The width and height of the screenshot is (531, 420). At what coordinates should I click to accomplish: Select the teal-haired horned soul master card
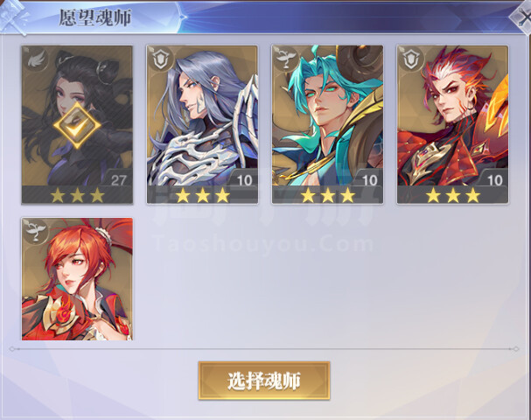(x=327, y=124)
